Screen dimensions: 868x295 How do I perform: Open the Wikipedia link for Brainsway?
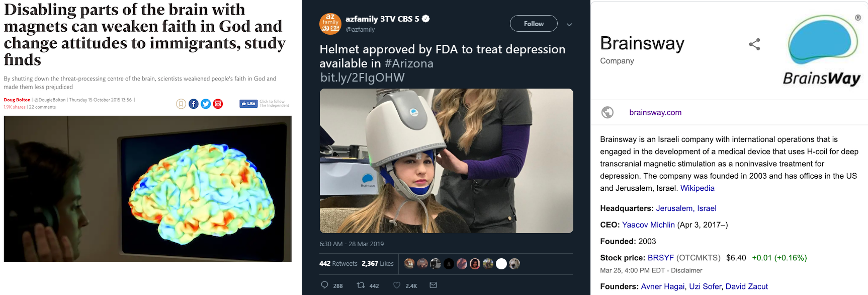click(697, 188)
